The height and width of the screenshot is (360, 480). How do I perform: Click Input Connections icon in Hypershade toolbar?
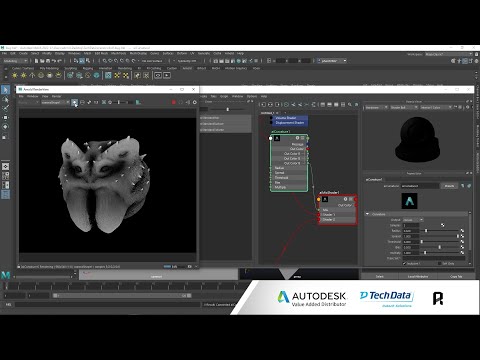point(263,105)
